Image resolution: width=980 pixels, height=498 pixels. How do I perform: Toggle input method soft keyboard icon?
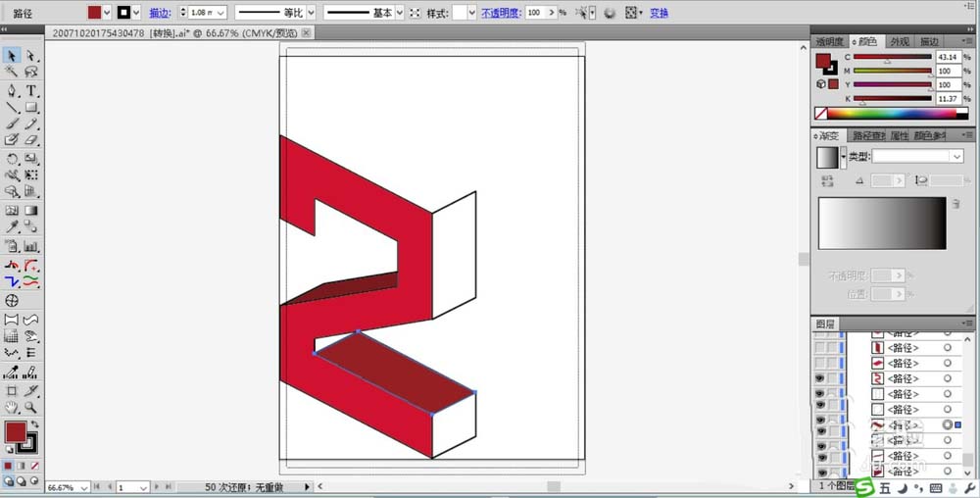pyautogui.click(x=936, y=488)
